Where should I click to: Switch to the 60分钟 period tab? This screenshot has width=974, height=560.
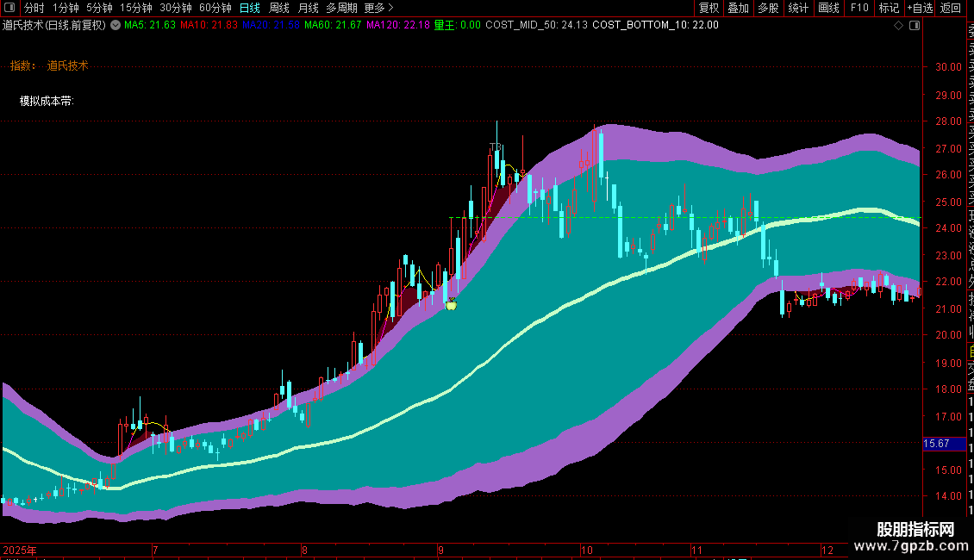coord(215,8)
